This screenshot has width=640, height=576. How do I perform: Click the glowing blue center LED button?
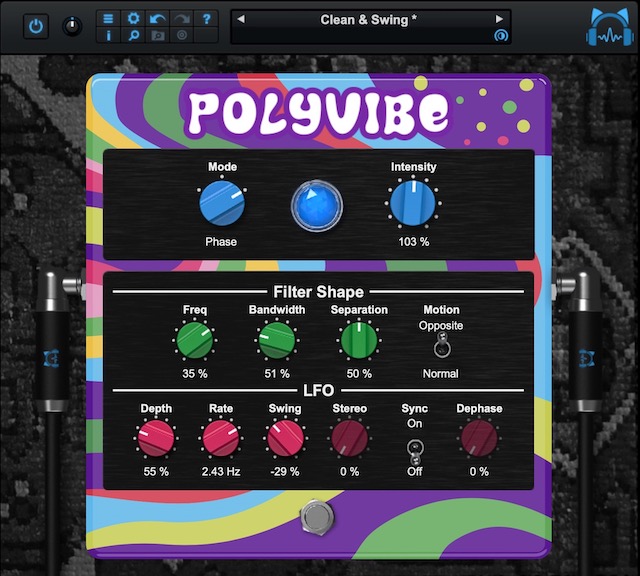(317, 207)
